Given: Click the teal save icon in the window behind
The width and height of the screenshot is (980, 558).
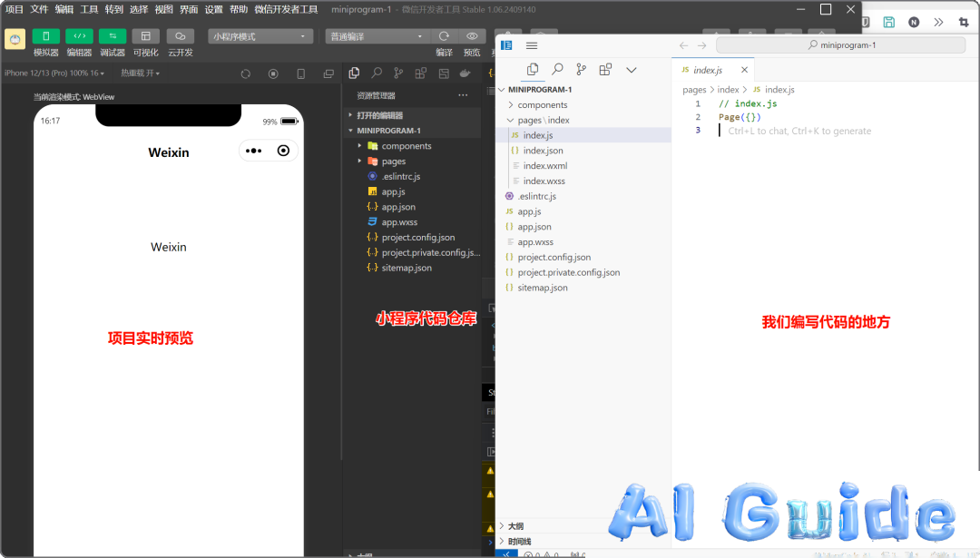Looking at the screenshot, I should [x=888, y=22].
